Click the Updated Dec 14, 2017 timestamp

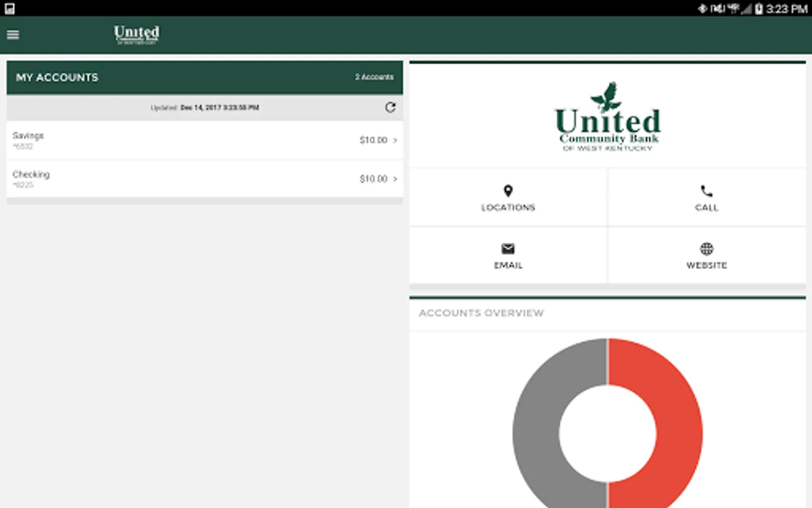[205, 107]
